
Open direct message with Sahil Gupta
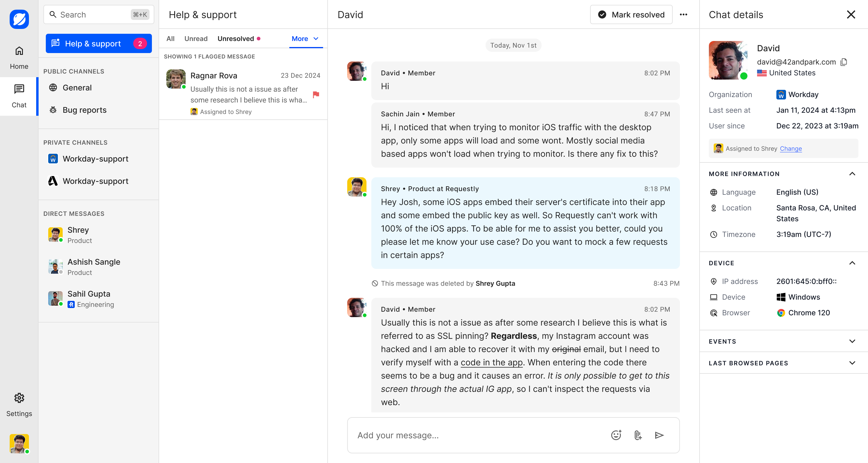[x=99, y=299]
